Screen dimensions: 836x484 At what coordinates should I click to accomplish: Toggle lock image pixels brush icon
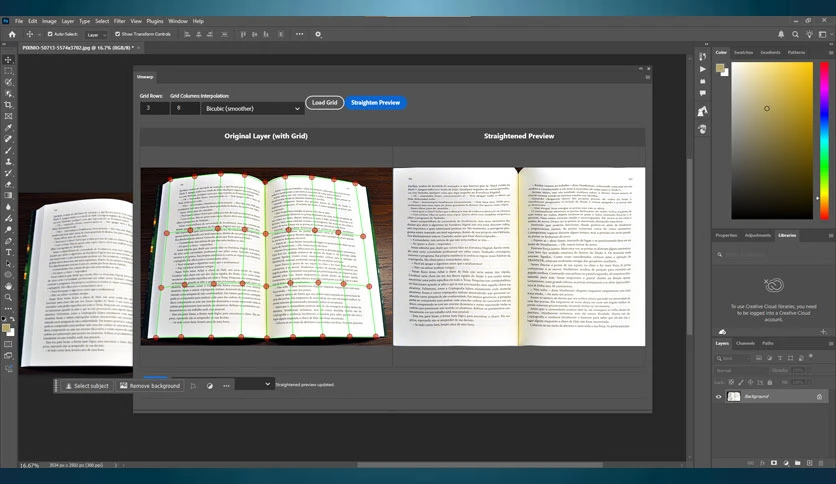[741, 382]
